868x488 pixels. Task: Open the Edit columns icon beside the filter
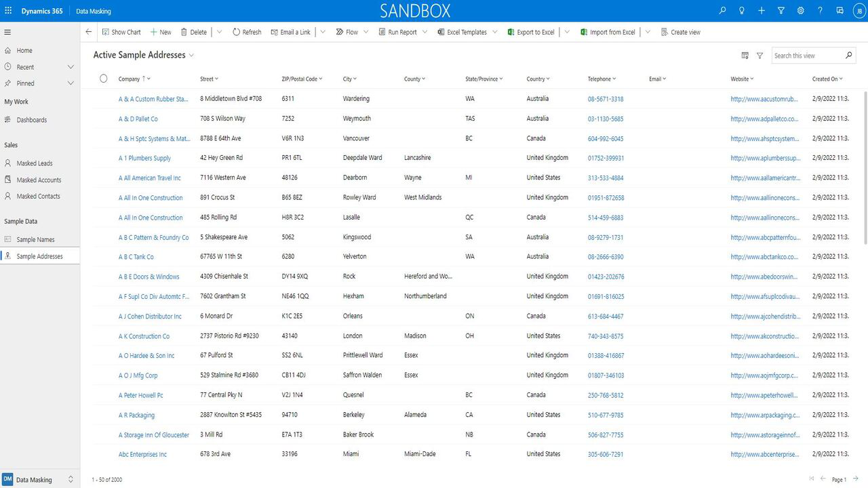coord(745,56)
